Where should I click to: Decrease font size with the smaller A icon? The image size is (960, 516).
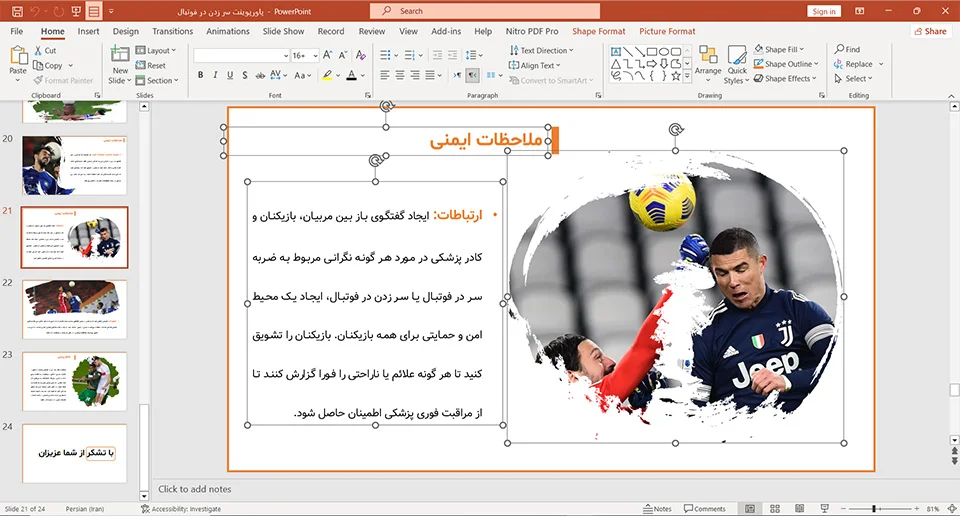[x=343, y=55]
